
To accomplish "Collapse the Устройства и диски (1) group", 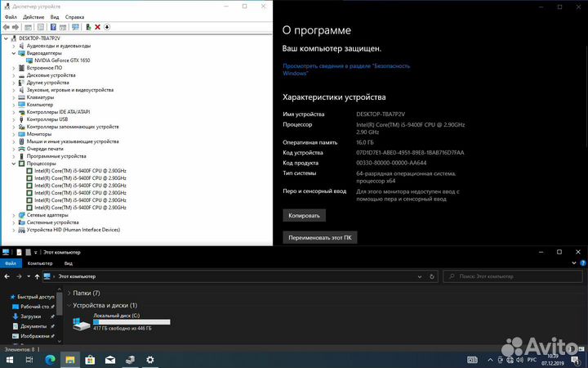I will pos(69,305).
